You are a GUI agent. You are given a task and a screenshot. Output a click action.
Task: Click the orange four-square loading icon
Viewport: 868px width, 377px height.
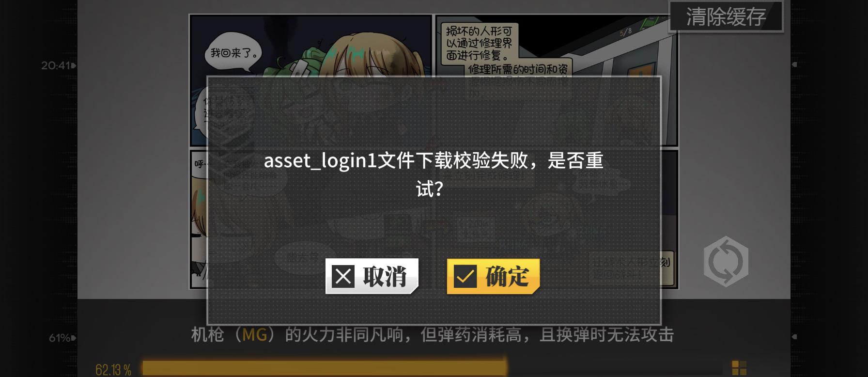click(x=739, y=368)
